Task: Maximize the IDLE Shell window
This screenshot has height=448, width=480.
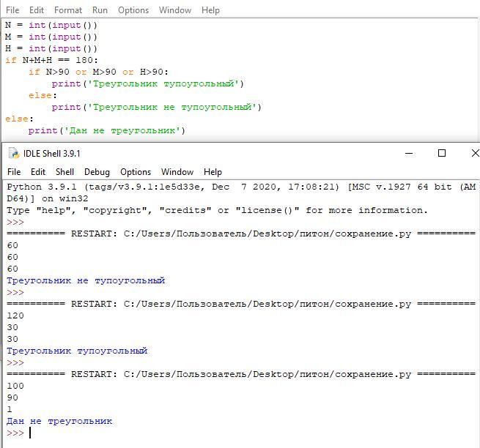Action: [x=442, y=153]
